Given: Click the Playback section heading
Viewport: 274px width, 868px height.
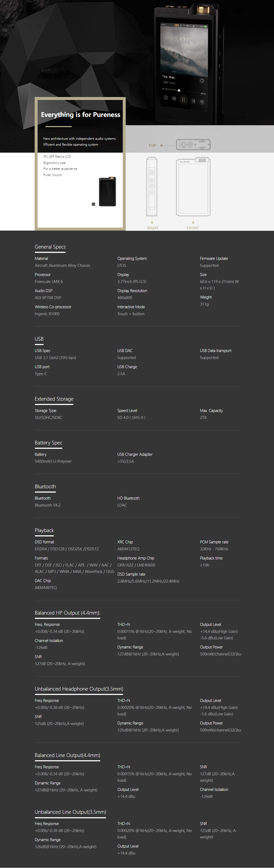Looking at the screenshot, I should [x=44, y=530].
